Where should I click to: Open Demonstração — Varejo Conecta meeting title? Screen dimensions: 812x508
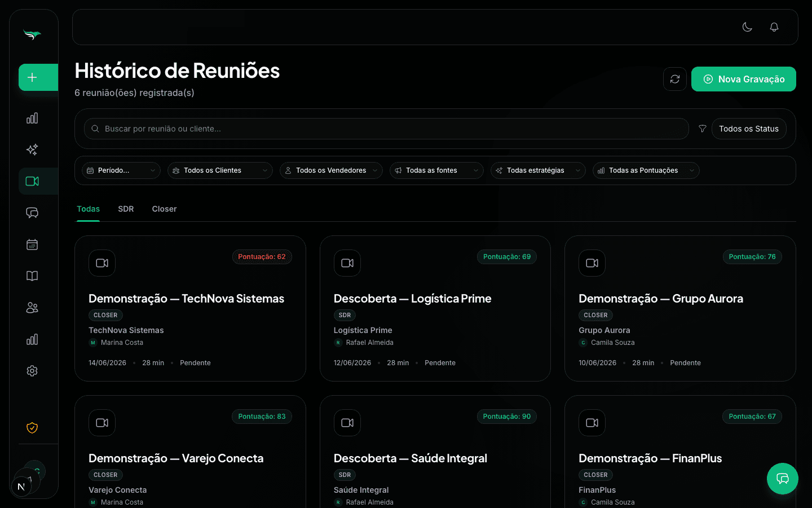[176, 458]
